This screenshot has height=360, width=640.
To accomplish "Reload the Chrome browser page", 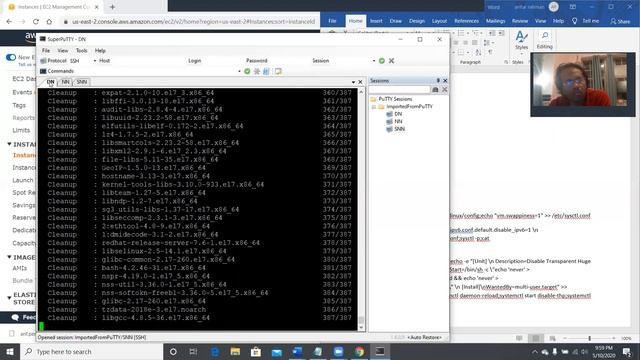I will (36, 21).
